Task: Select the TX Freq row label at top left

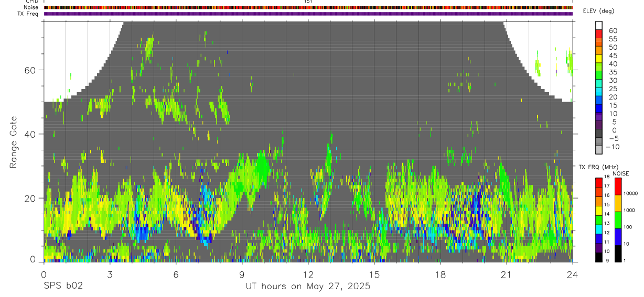Action: point(28,14)
